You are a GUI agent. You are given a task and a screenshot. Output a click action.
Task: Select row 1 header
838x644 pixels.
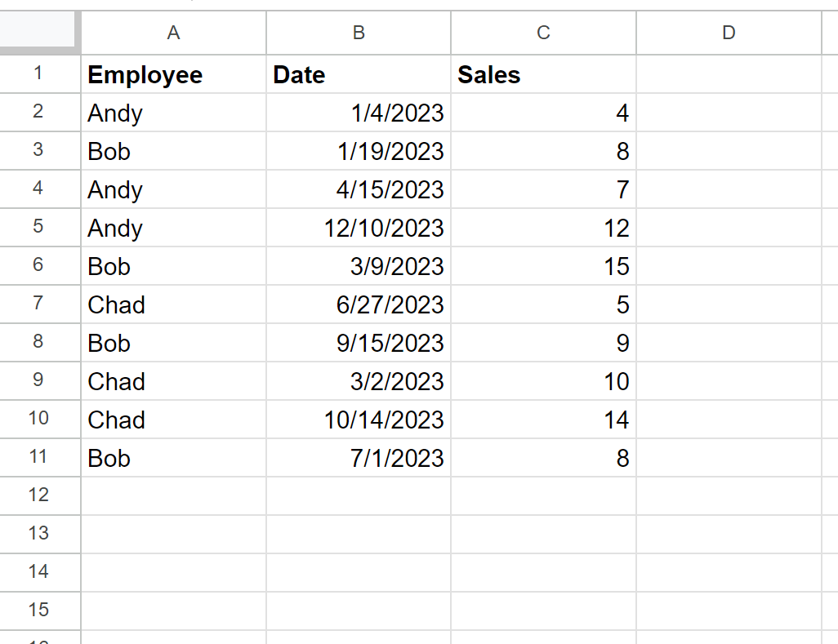point(40,73)
